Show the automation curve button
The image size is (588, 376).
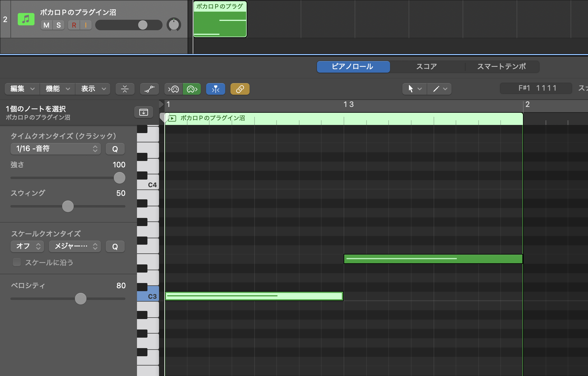(x=149, y=89)
